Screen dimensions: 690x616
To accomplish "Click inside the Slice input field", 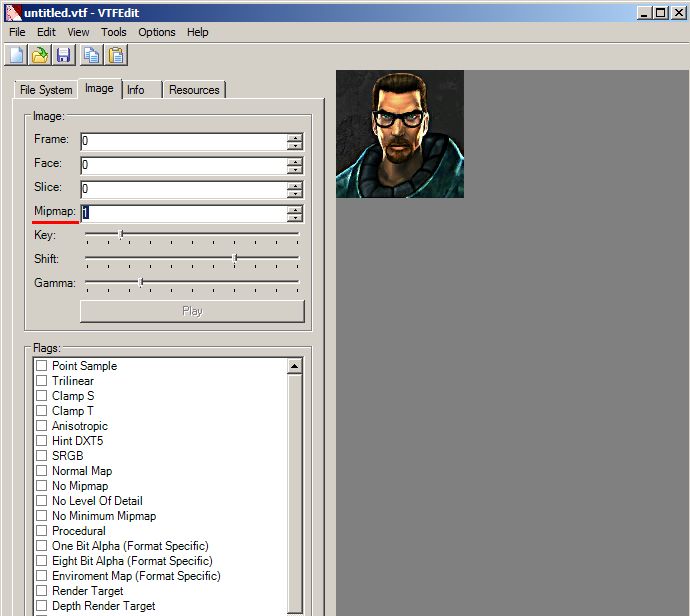I will pos(184,189).
